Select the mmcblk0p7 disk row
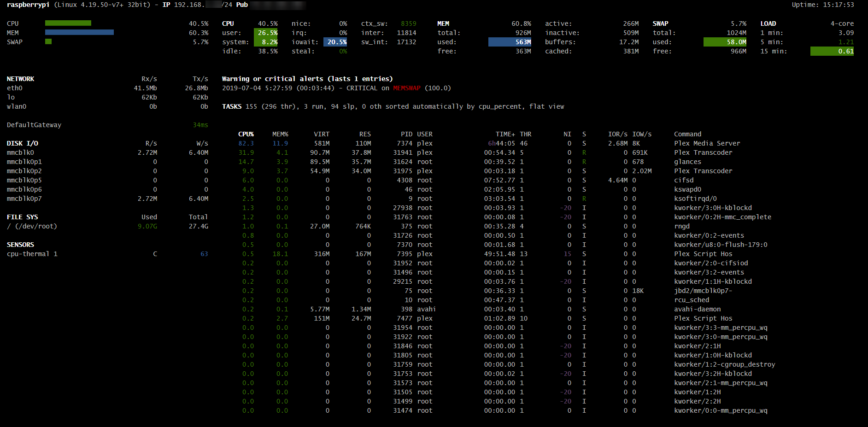Image resolution: width=868 pixels, height=427 pixels. coord(107,199)
